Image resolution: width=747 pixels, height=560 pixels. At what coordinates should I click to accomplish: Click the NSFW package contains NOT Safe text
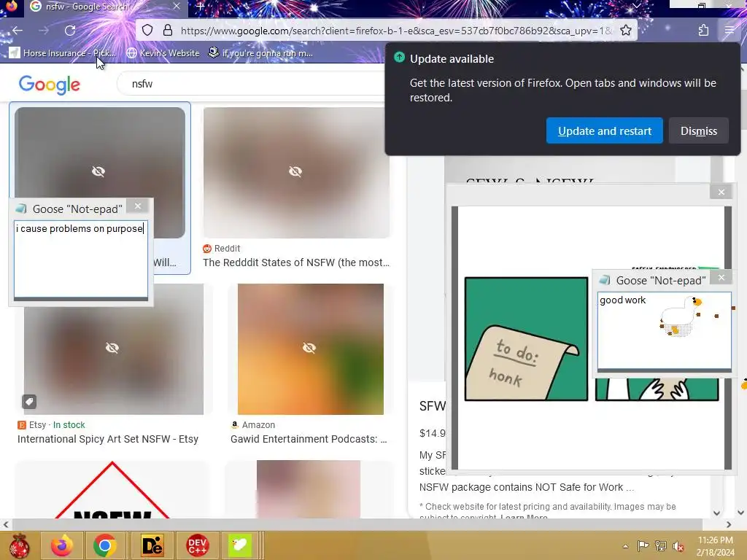(x=527, y=487)
